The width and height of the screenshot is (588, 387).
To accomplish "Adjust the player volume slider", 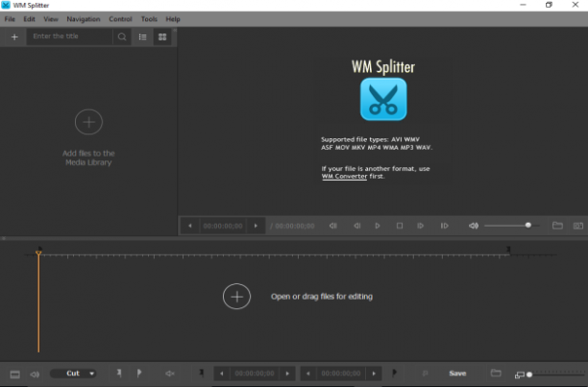I will [x=512, y=226].
